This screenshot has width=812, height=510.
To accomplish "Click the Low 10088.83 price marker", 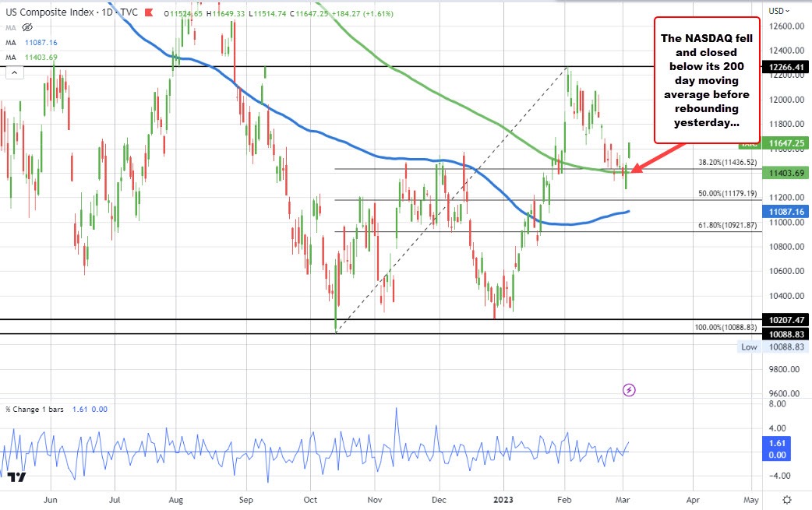I will point(772,347).
